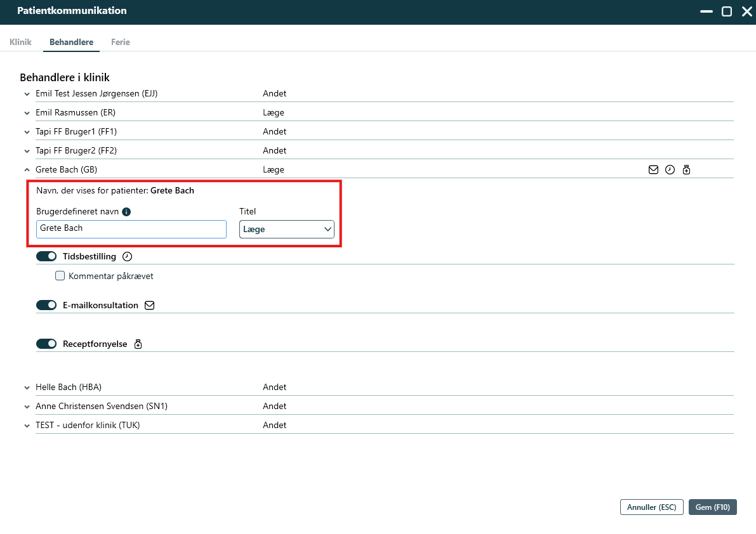Image resolution: width=756 pixels, height=534 pixels.
Task: Click the Receptfornyelse label
Action: point(95,344)
